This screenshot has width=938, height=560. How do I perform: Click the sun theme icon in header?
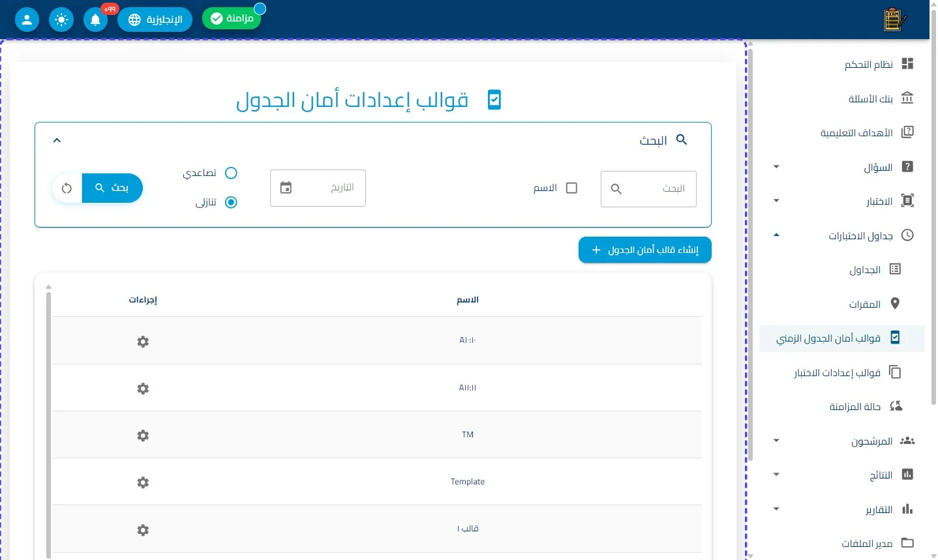click(61, 20)
